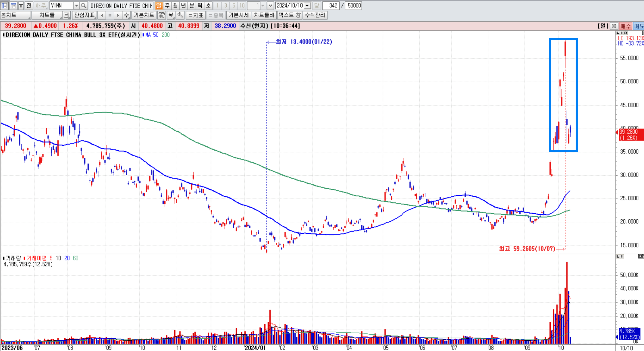The width and height of the screenshot is (644, 351).
Task: Select the 일 daily period button
Action: 159,5
